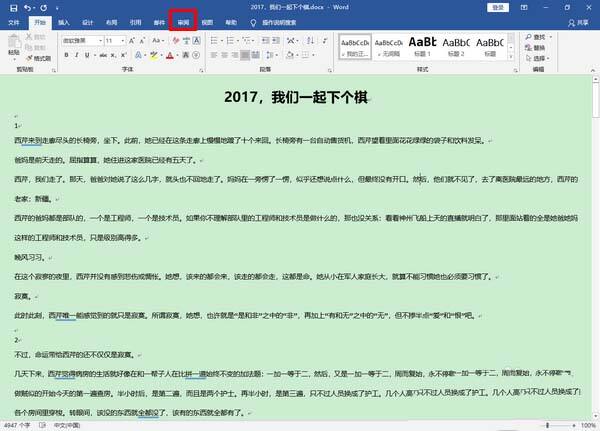Apply numbered list to paragraph

(232, 40)
